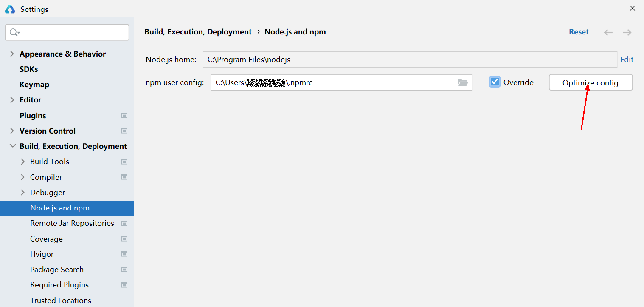Focus the settings search field

(x=67, y=32)
